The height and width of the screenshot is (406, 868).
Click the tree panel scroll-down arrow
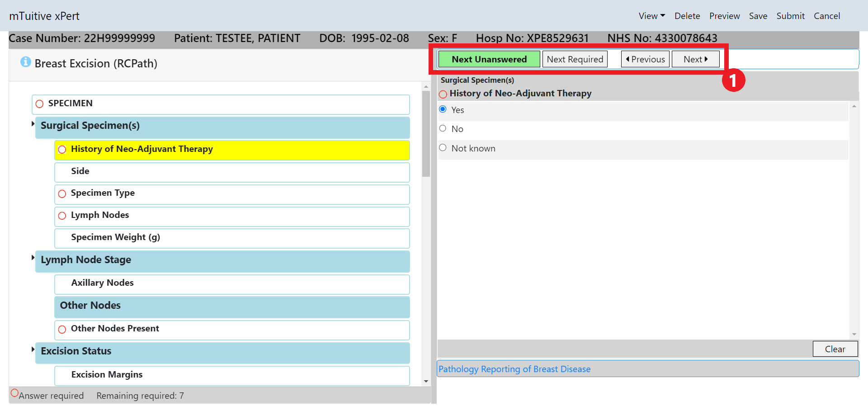(426, 382)
